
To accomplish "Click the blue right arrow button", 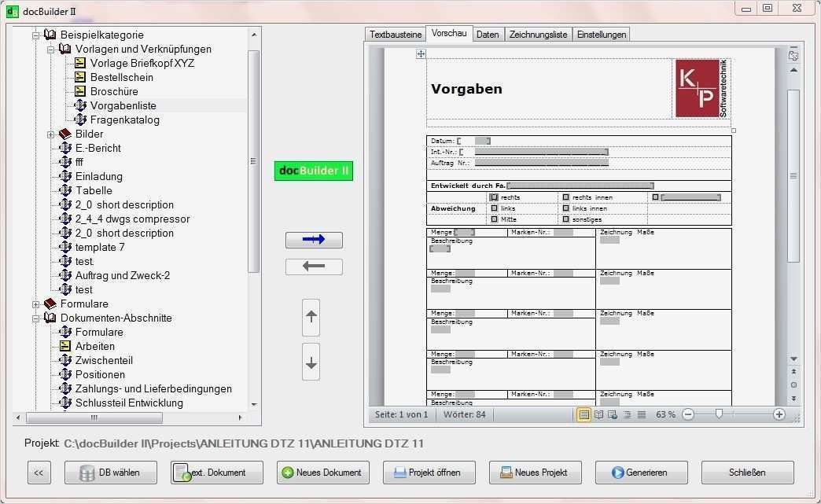I will (x=314, y=240).
